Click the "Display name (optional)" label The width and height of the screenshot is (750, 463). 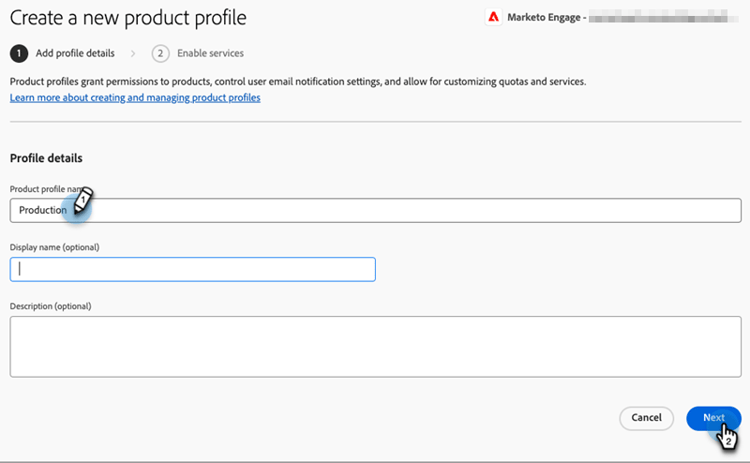point(55,247)
